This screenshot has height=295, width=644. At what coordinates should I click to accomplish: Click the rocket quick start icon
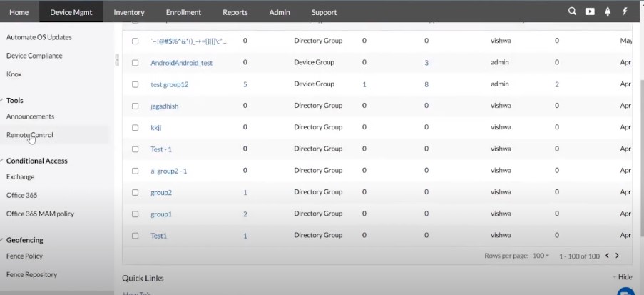click(608, 12)
